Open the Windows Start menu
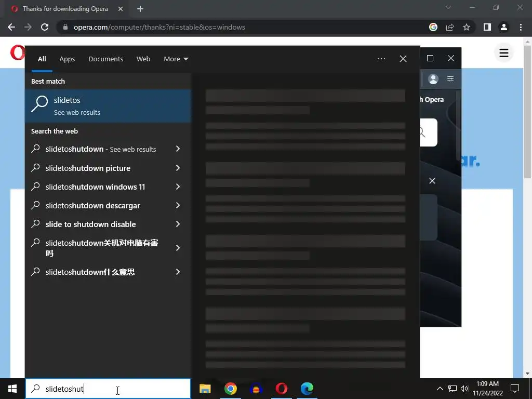 (12, 389)
